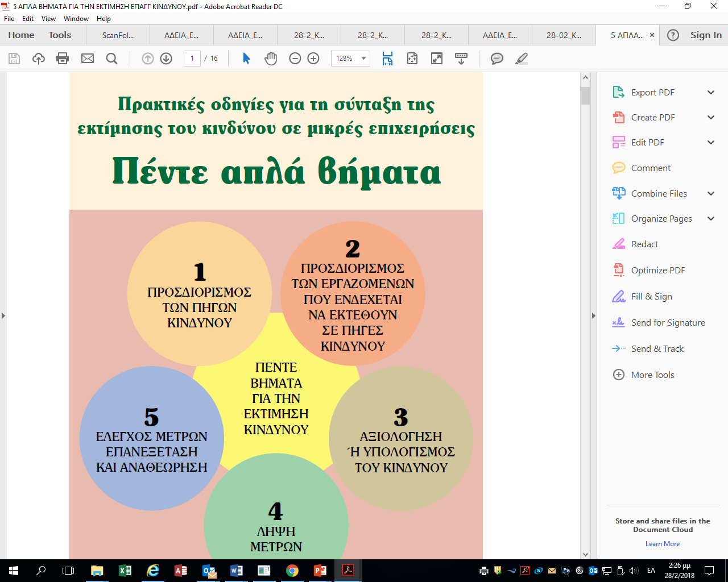This screenshot has height=582, width=728.
Task: Open the Find text magnifier icon
Action: click(112, 59)
